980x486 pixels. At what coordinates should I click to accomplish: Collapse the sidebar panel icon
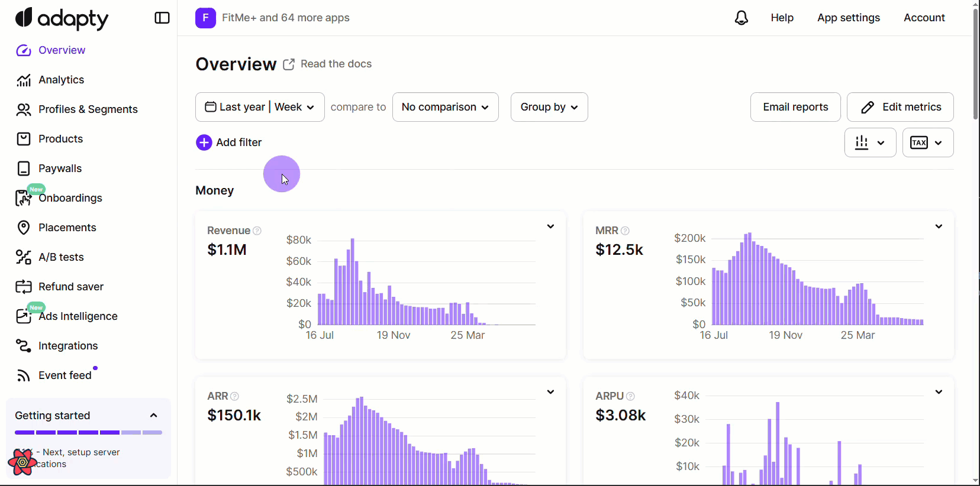(162, 18)
